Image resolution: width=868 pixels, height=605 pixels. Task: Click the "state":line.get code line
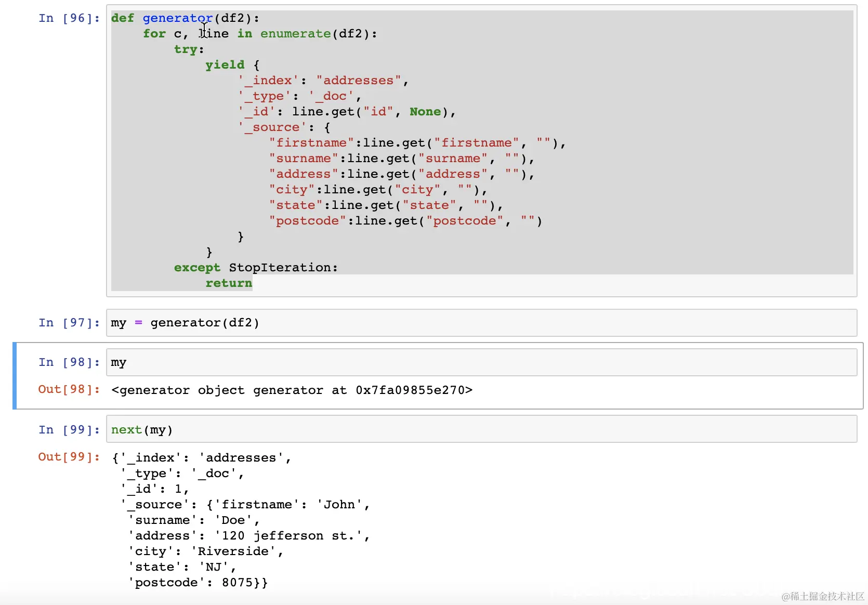click(386, 205)
